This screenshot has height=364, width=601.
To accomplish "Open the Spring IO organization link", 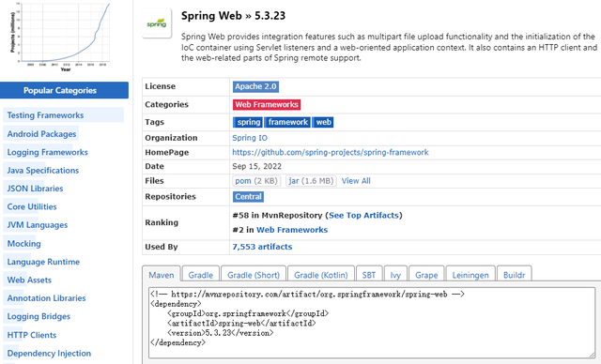I will click(250, 138).
